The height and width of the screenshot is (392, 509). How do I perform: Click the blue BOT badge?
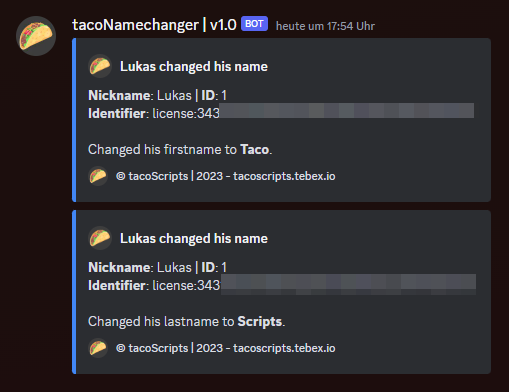254,24
